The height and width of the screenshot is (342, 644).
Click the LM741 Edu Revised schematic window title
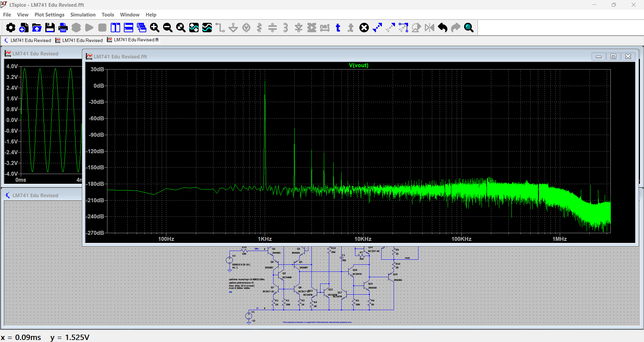[x=35, y=196]
